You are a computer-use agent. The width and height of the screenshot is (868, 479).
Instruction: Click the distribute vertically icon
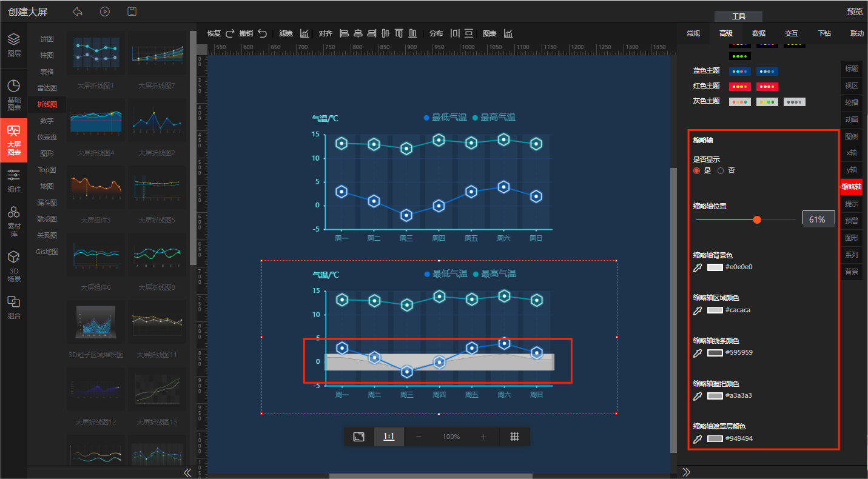click(469, 33)
